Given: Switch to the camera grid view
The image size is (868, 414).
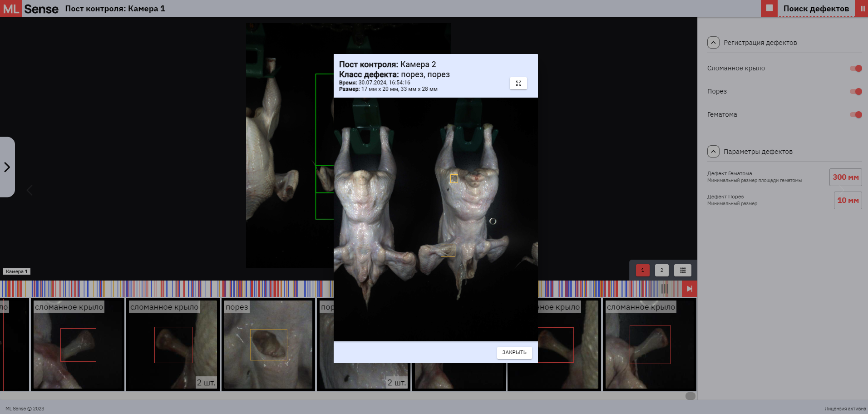Looking at the screenshot, I should coord(682,271).
